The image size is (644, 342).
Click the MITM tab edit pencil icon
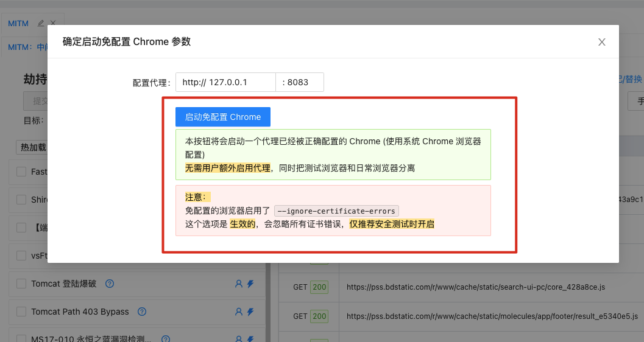[x=41, y=23]
